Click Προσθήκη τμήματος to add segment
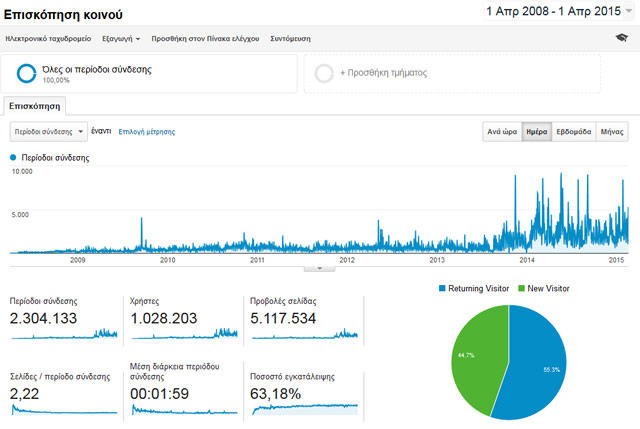 click(375, 73)
